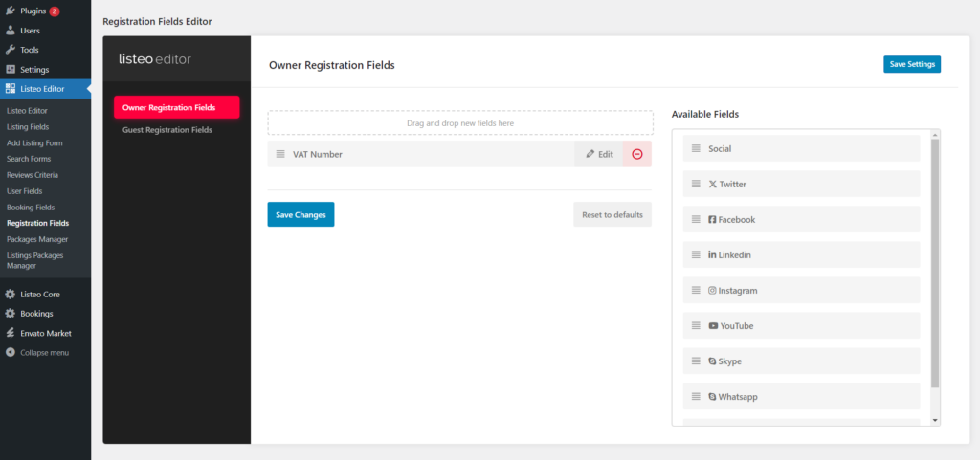Select the Twitter available field label
This screenshot has width=980, height=460.
pos(732,185)
